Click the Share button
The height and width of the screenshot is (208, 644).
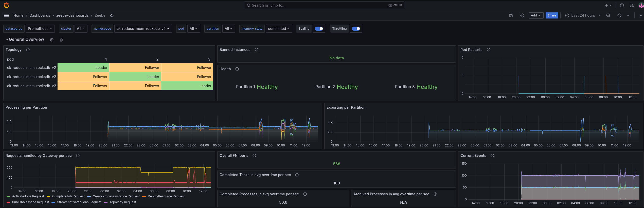coord(552,15)
